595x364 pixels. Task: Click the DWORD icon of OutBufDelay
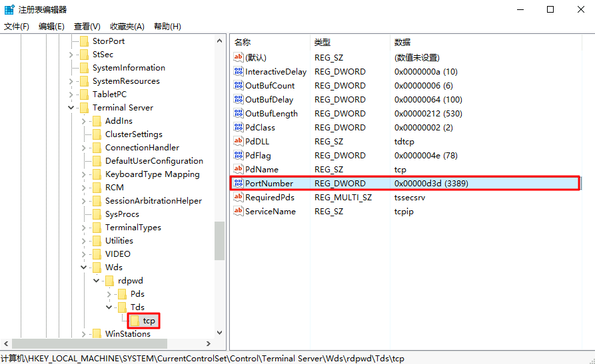tap(239, 99)
